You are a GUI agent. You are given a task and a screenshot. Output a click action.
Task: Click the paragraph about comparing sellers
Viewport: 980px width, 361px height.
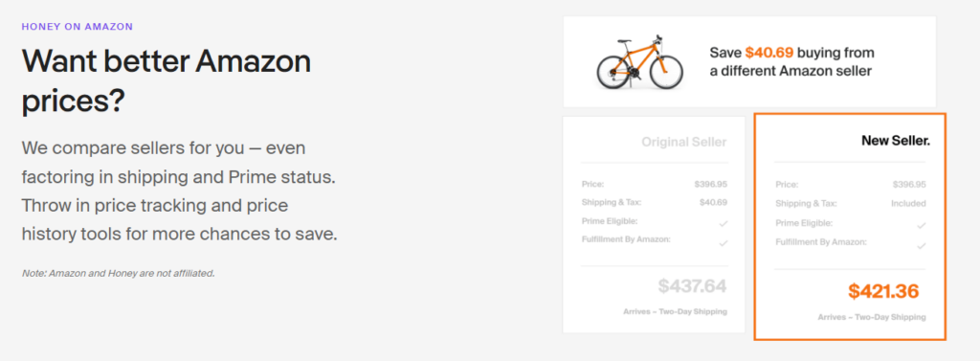[x=179, y=192]
